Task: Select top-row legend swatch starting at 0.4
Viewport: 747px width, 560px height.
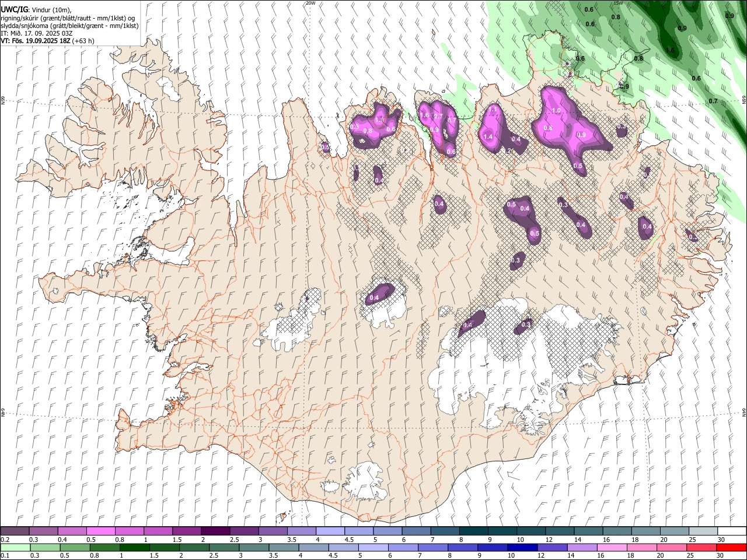Action: click(x=72, y=531)
